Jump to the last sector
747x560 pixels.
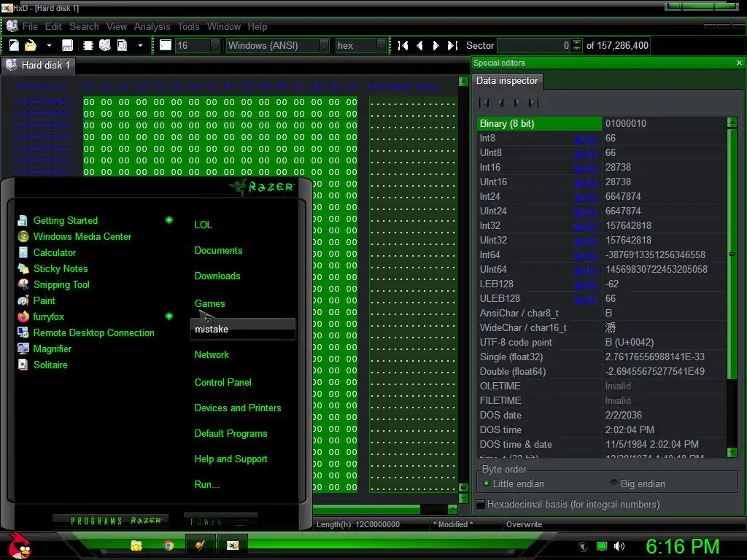tap(452, 45)
